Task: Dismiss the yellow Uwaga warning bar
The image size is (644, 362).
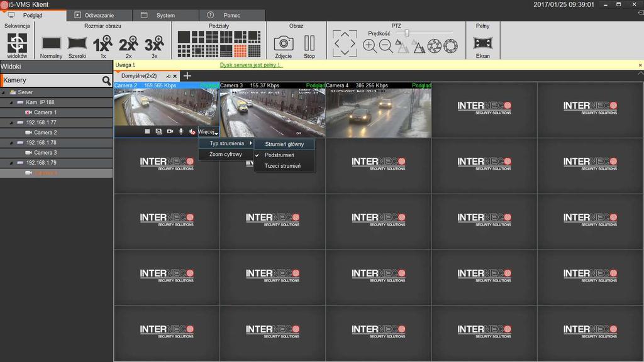Action: point(640,65)
